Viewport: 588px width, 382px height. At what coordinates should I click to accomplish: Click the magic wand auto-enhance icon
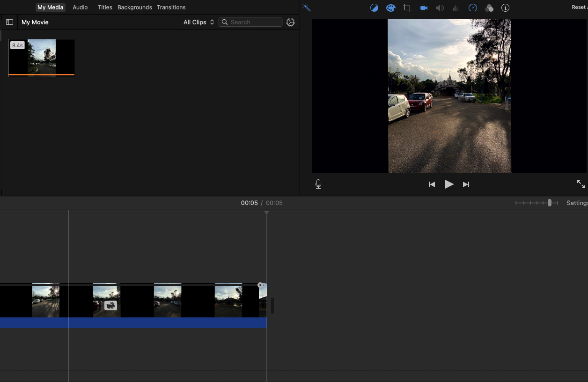pos(306,7)
